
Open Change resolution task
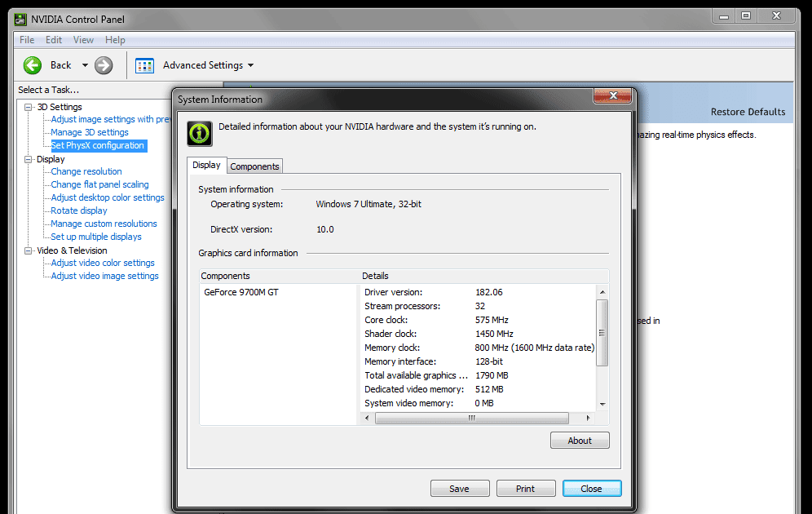pyautogui.click(x=86, y=171)
